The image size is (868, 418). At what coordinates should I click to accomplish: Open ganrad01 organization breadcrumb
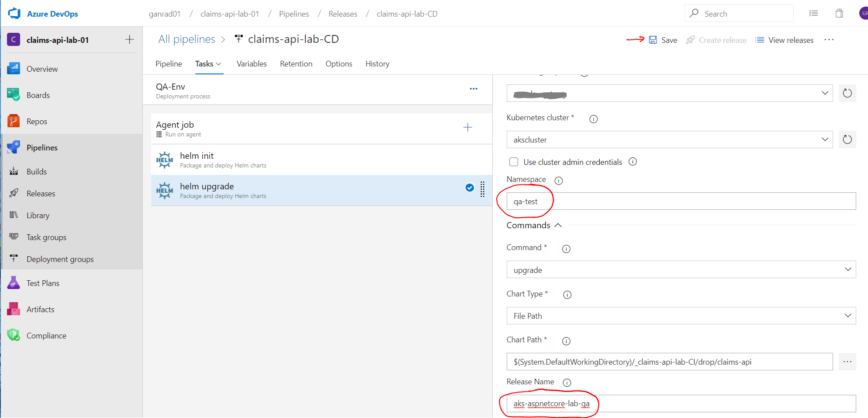[x=165, y=14]
